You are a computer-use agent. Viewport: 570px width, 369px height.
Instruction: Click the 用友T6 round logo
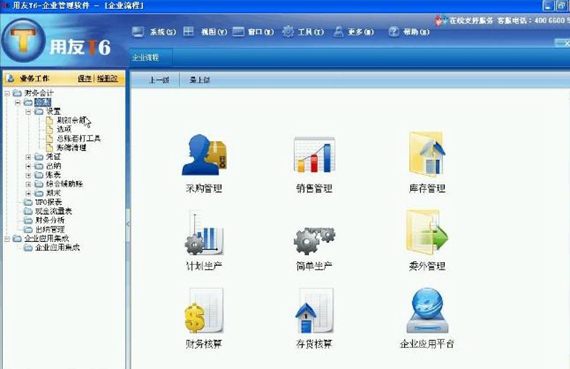click(x=23, y=41)
